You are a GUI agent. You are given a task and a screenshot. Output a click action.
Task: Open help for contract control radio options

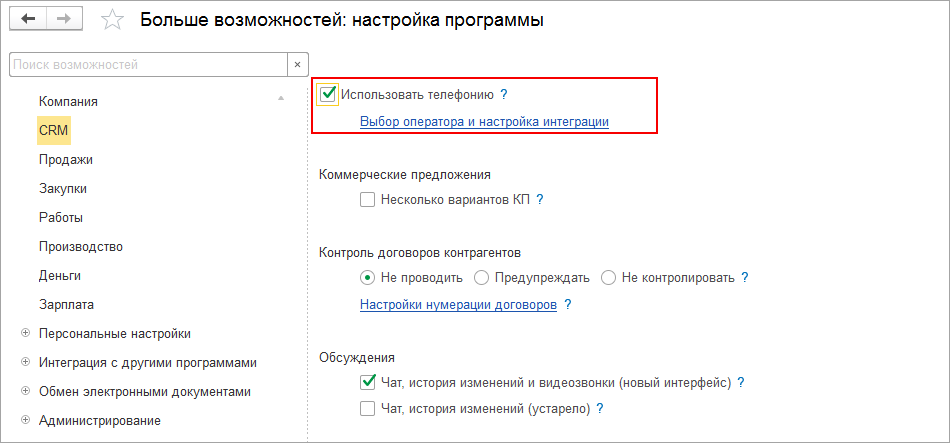(x=744, y=277)
